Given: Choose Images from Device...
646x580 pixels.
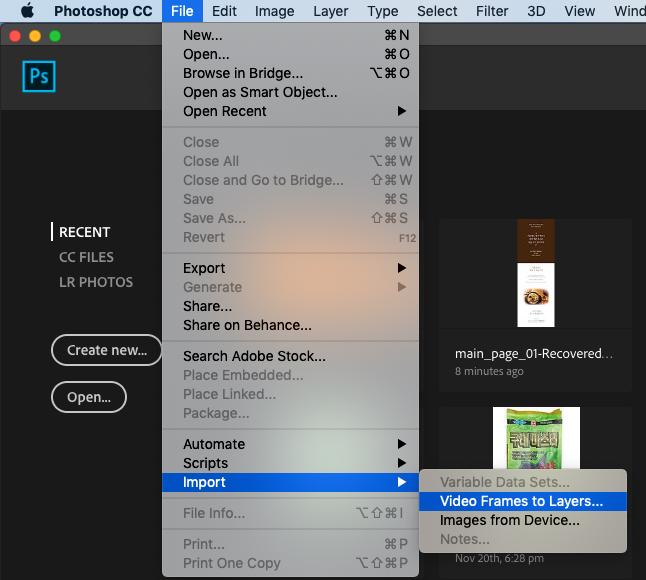Looking at the screenshot, I should [523, 520].
